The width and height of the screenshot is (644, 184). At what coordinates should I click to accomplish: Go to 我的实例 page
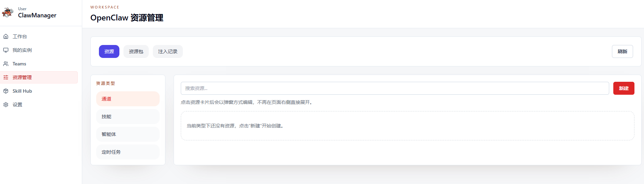(x=39, y=50)
